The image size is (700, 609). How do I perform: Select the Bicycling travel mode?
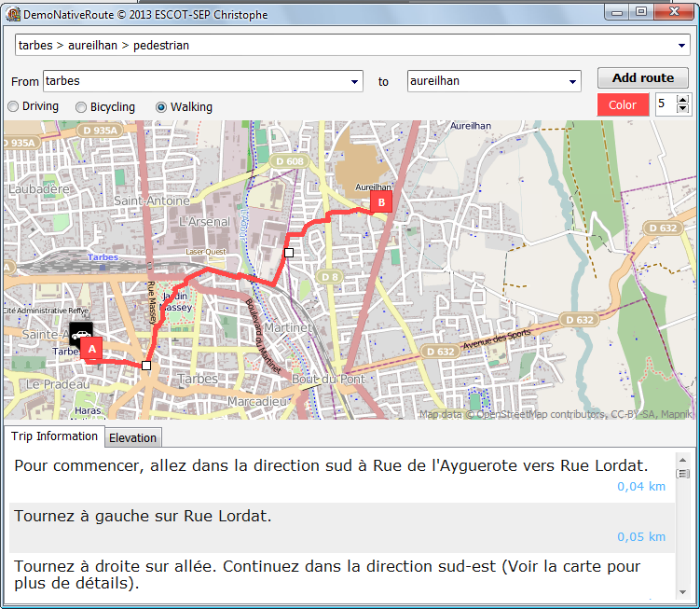(81, 107)
